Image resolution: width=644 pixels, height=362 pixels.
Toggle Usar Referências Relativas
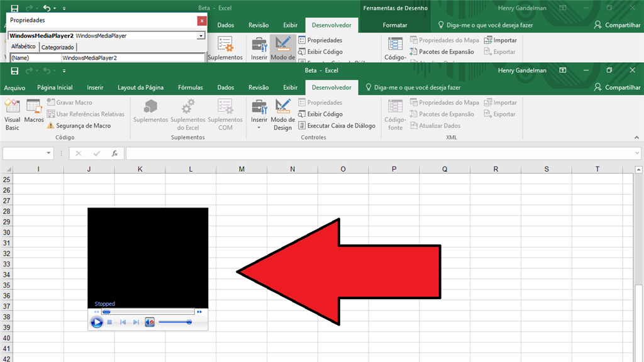tap(86, 114)
